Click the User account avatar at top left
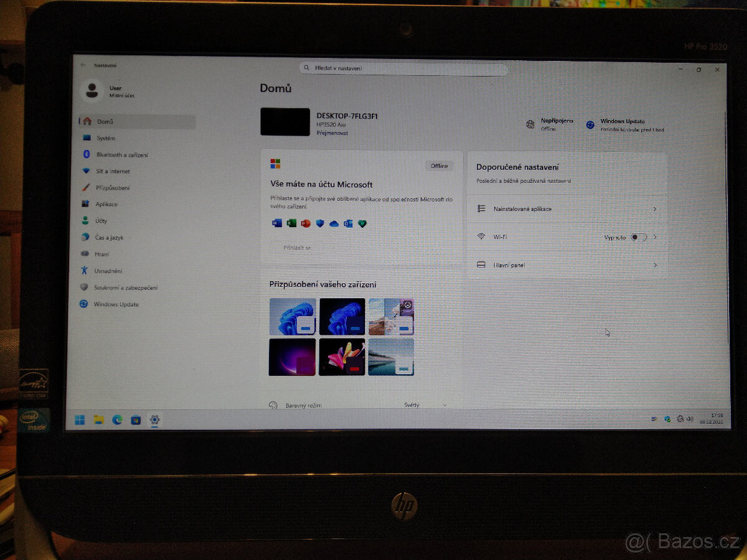 [x=92, y=91]
